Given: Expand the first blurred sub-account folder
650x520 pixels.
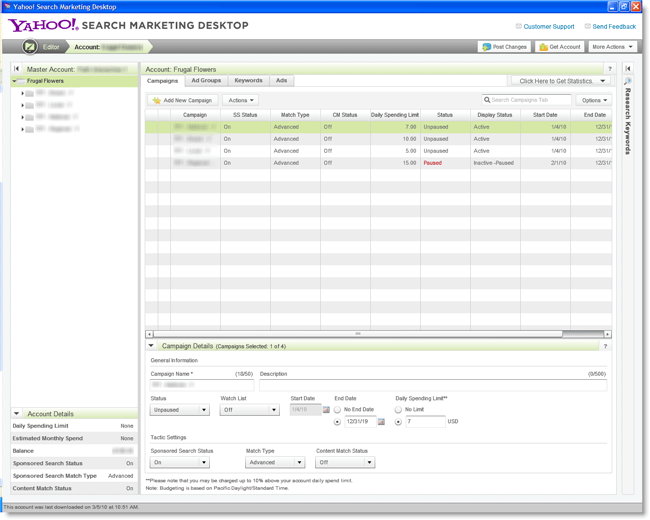Looking at the screenshot, I should click(22, 93).
